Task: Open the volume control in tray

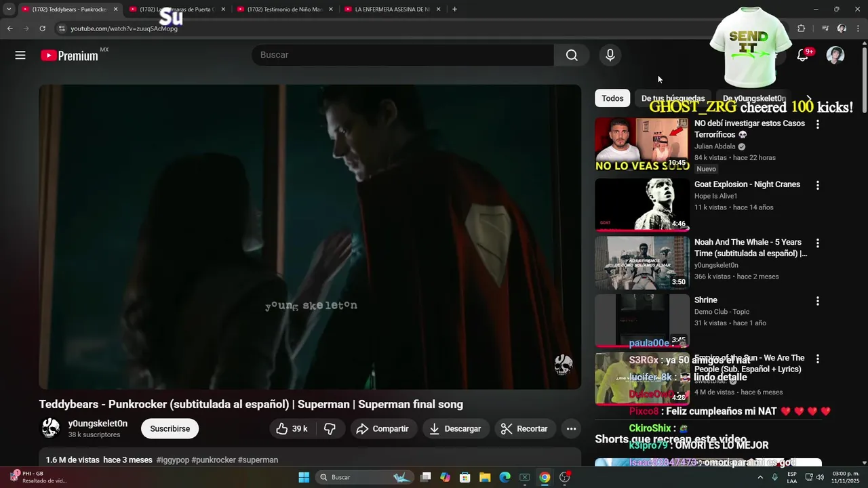Action: [x=820, y=477]
